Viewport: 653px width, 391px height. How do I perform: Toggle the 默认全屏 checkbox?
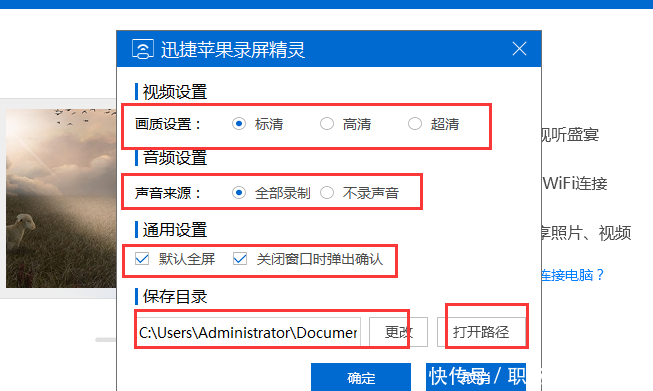(x=142, y=259)
